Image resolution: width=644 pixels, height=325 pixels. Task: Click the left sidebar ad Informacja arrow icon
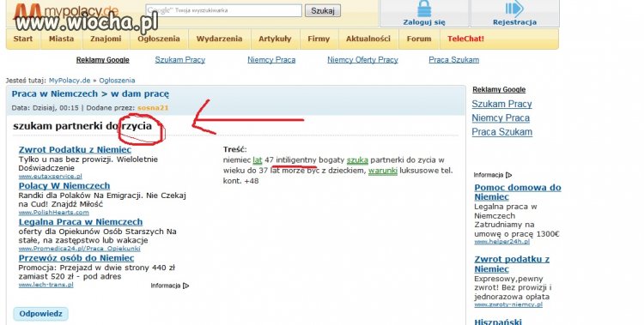click(186, 286)
